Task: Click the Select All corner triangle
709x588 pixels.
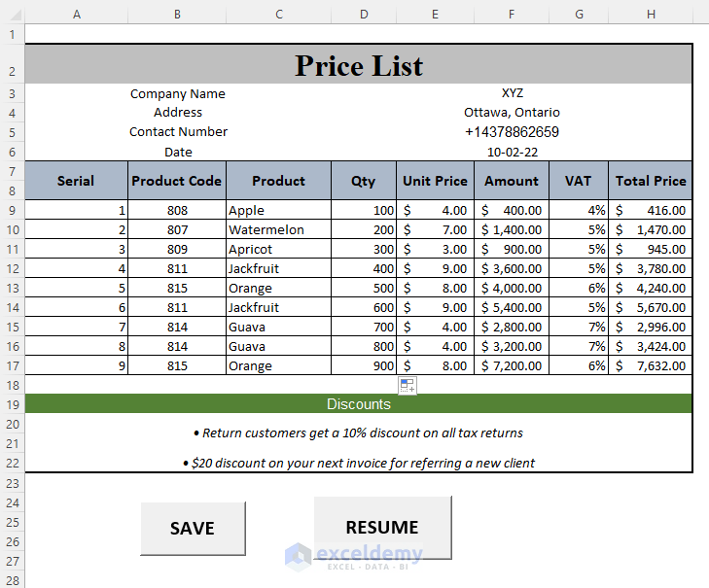Action: [x=15, y=15]
